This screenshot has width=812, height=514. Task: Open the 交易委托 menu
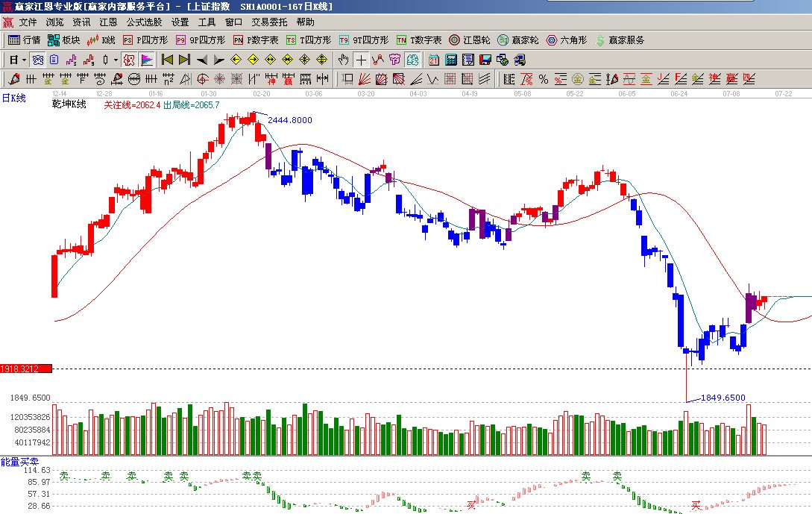coord(269,22)
